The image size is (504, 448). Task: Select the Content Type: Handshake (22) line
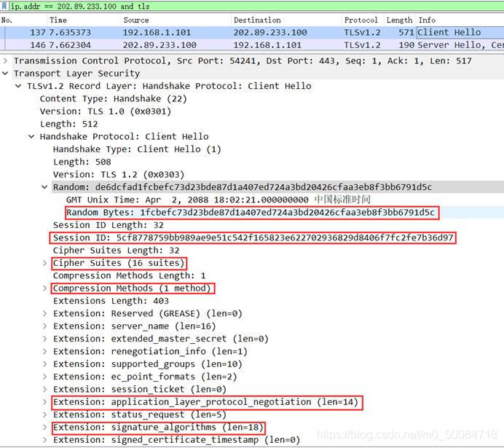(x=113, y=98)
